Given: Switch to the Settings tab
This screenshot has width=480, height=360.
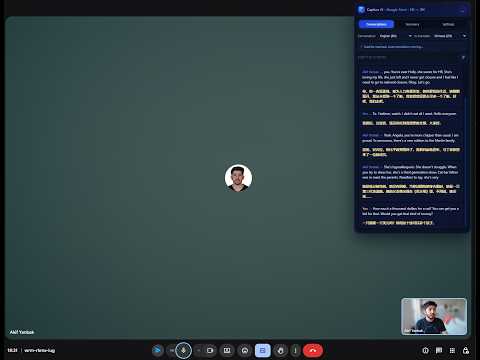Looking at the screenshot, I should click(x=448, y=24).
